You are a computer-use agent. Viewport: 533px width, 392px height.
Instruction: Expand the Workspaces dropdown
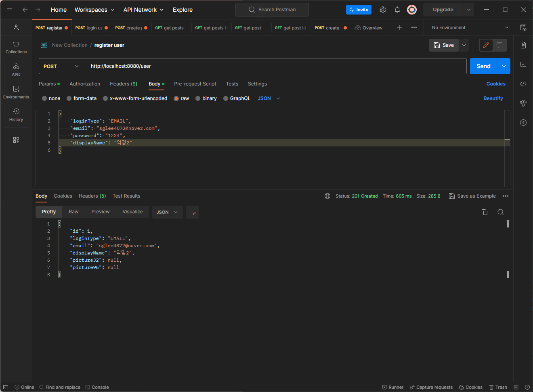[94, 10]
